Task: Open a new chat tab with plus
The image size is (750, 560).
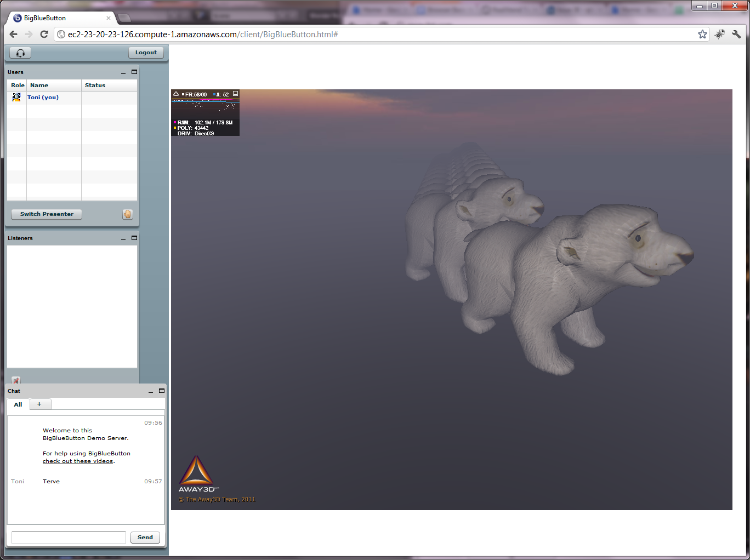Action: 39,404
